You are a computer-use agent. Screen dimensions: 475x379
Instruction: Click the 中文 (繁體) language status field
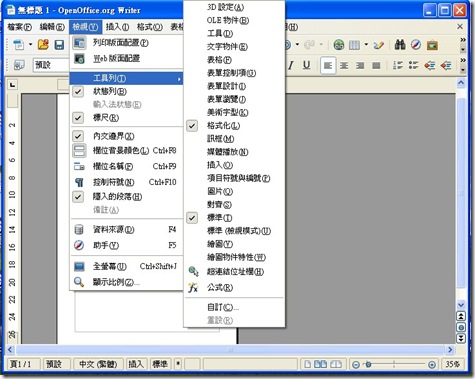coord(98,364)
